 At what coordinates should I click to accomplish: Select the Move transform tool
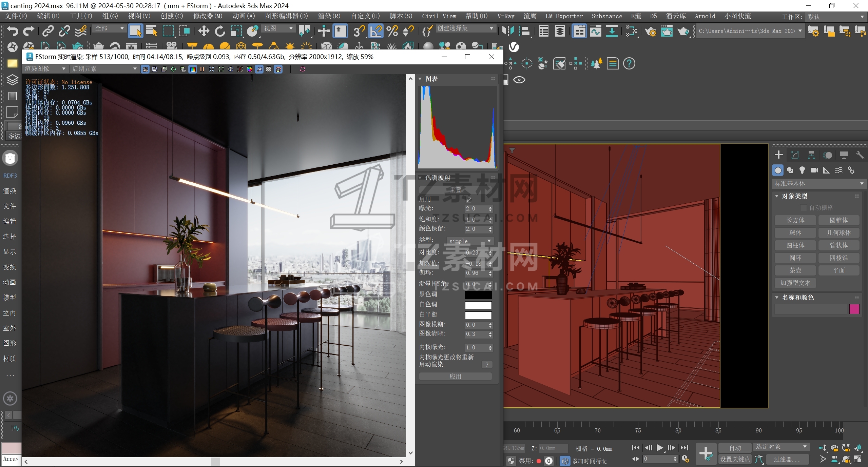click(204, 31)
